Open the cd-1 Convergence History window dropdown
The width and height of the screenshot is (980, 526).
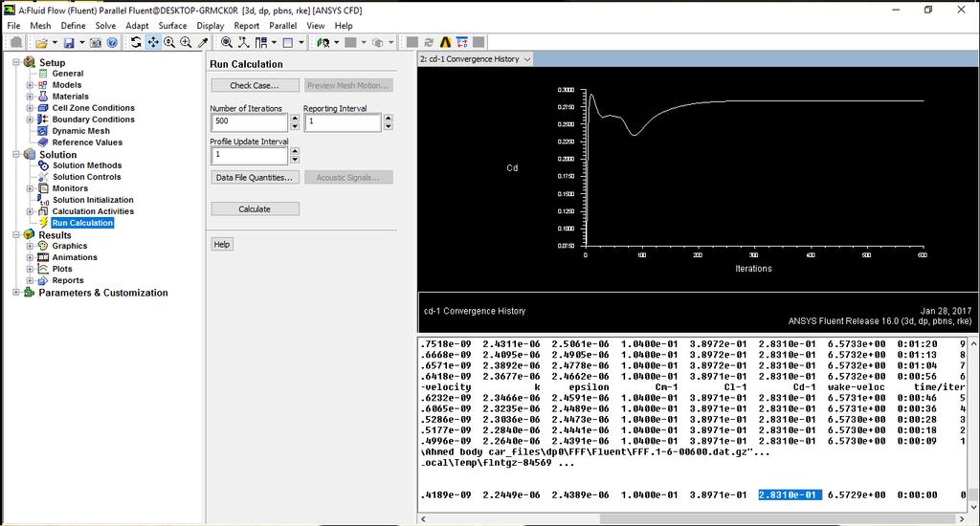point(527,59)
